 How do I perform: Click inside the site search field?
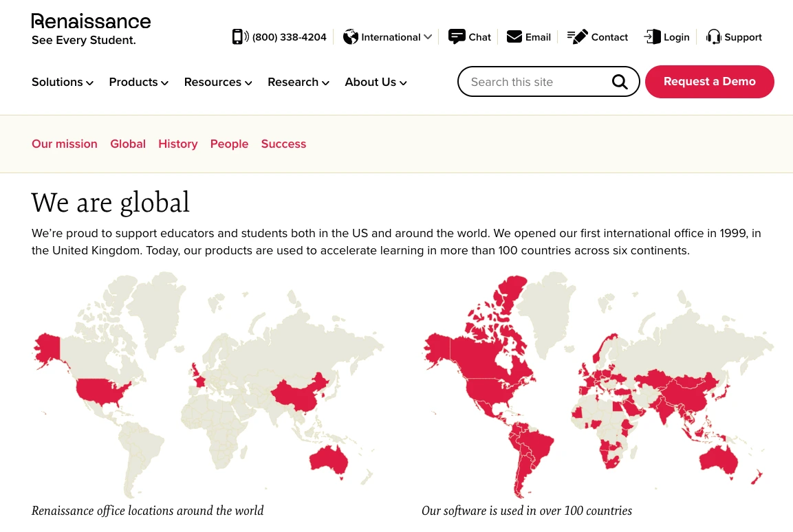(536, 81)
